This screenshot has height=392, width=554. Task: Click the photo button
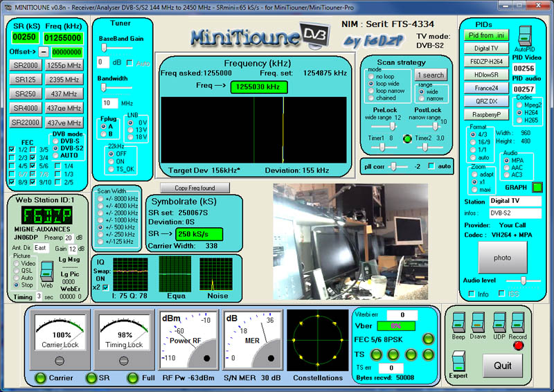pyautogui.click(x=503, y=258)
